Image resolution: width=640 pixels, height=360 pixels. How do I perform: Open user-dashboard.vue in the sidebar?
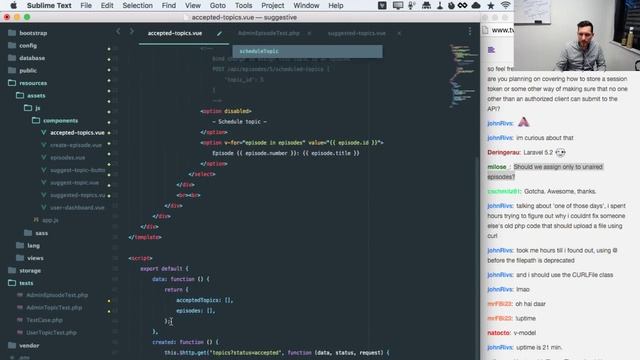pyautogui.click(x=77, y=207)
